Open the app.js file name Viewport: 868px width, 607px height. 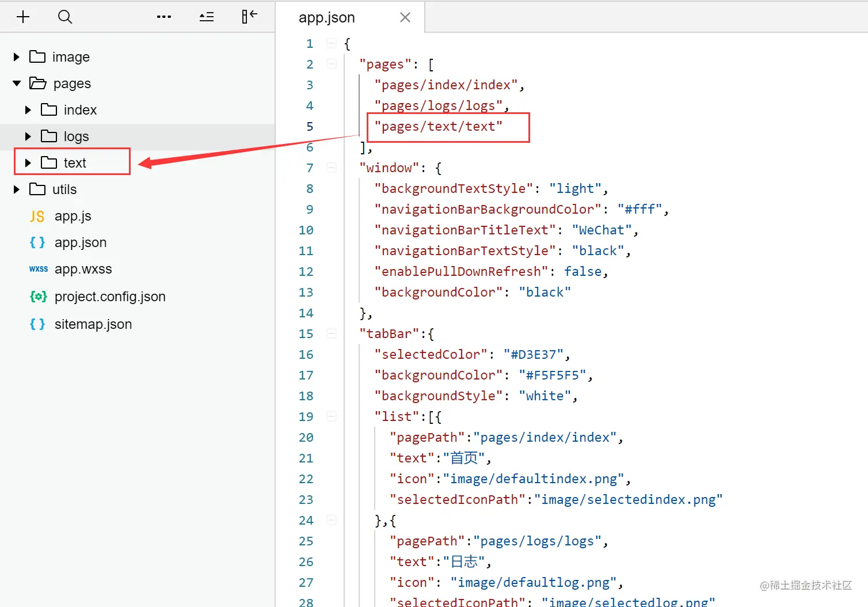73,216
